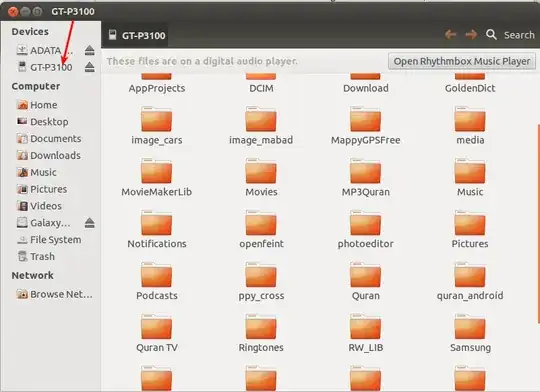Eject the ADATA device
Screen dimensions: 540x392
pos(90,50)
